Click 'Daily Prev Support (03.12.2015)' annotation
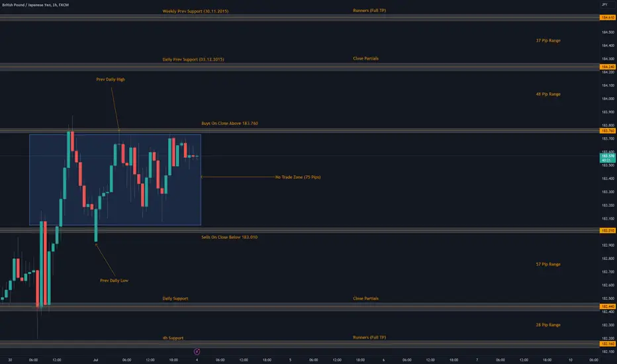Image resolution: width=617 pixels, height=364 pixels. pos(193,60)
